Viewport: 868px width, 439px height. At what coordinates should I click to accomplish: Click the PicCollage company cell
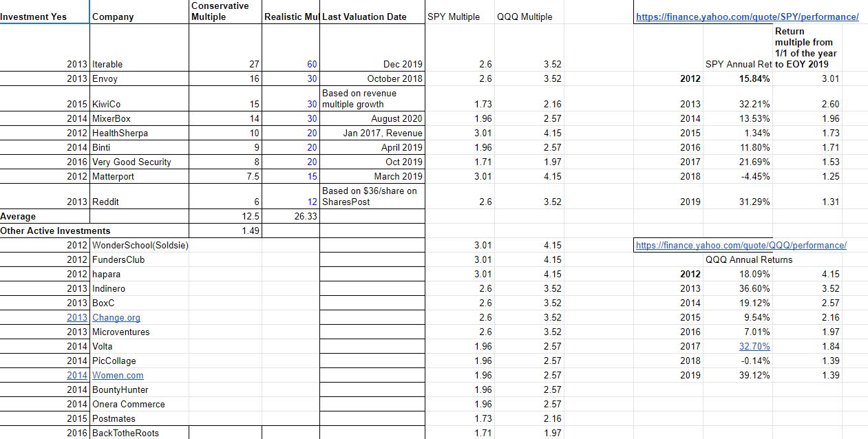139,361
